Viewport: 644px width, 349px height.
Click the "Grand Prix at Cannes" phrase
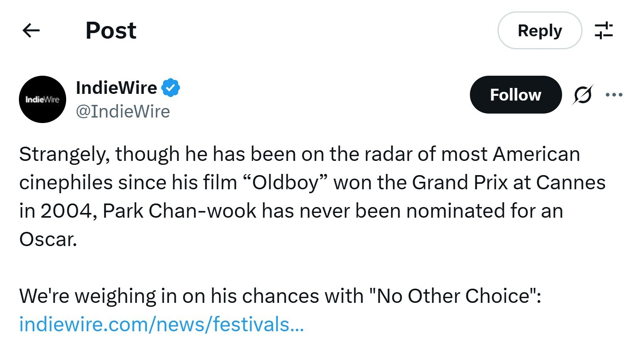pos(509,183)
